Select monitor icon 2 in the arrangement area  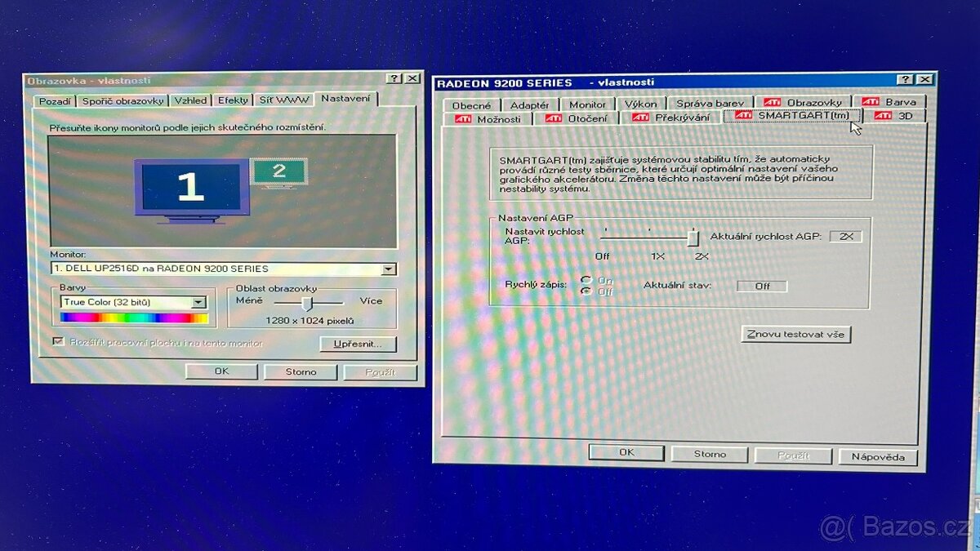[280, 173]
